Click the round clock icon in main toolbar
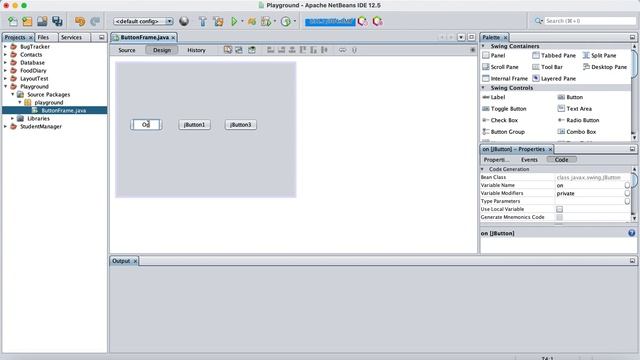This screenshot has width=640, height=360. tap(286, 21)
